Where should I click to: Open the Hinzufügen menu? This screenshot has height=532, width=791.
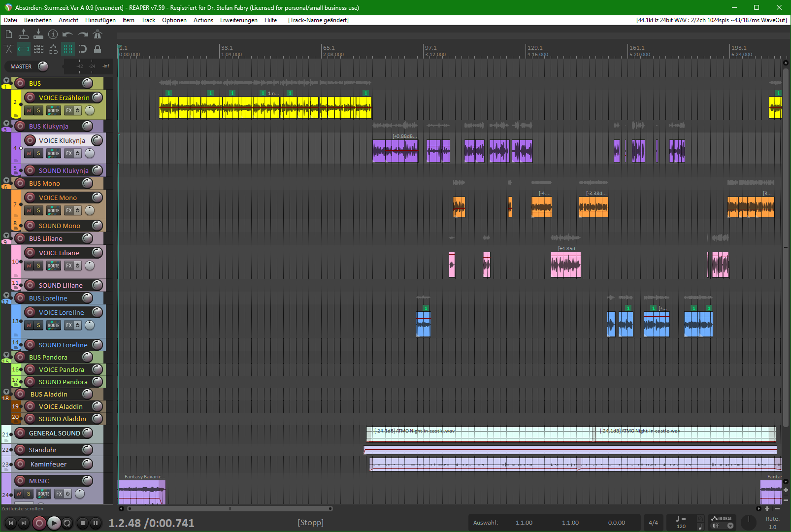tap(100, 20)
